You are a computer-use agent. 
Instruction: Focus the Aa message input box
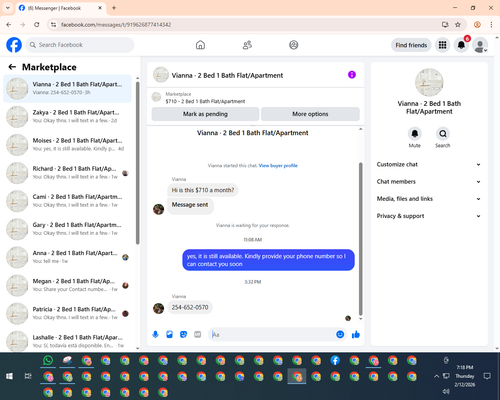pos(273,334)
